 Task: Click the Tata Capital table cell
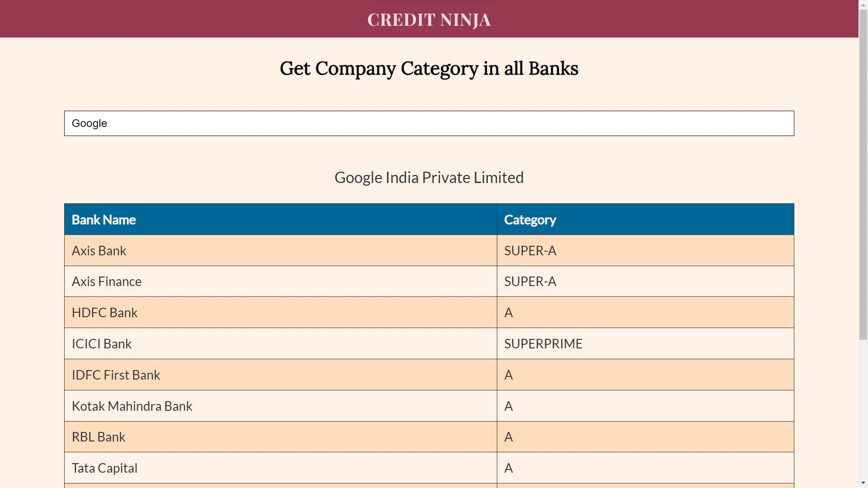pyautogui.click(x=104, y=468)
